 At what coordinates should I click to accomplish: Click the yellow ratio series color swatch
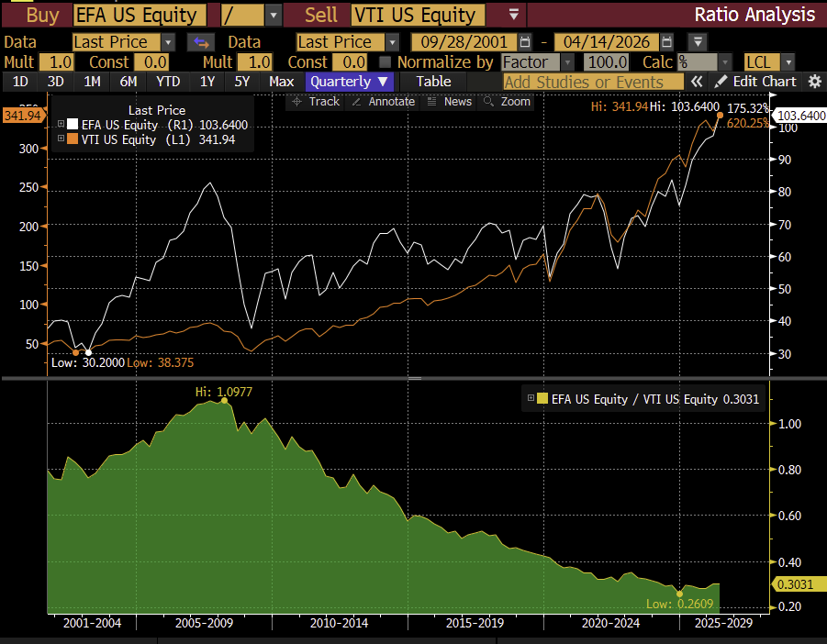coord(542,398)
